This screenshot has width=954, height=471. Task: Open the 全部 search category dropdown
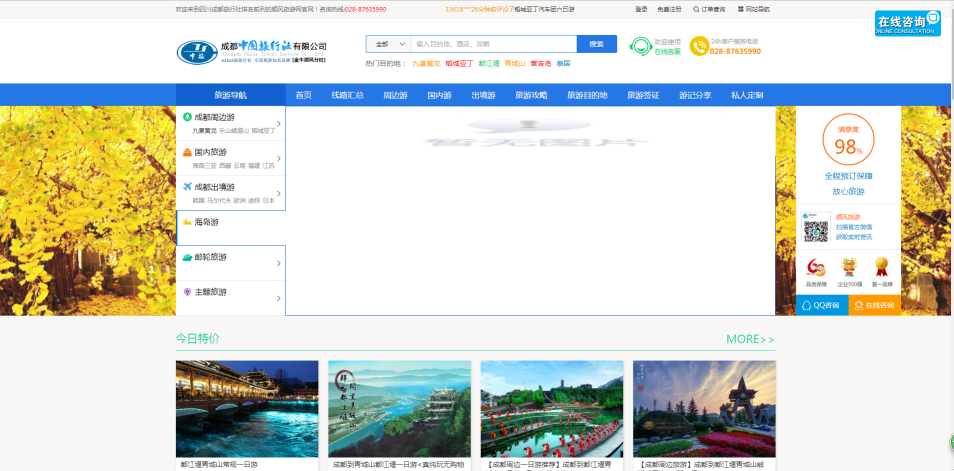[x=388, y=44]
